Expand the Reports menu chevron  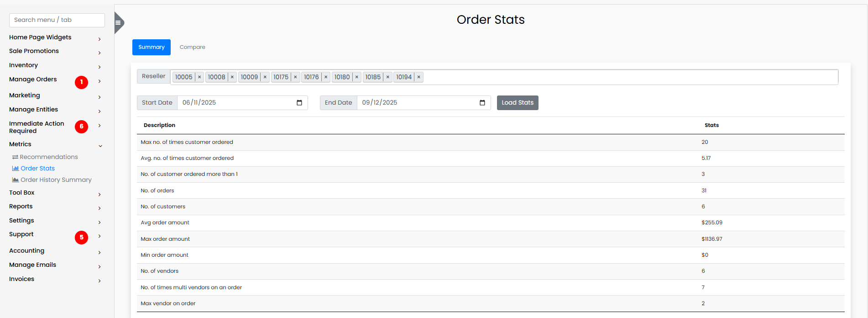[x=99, y=208]
